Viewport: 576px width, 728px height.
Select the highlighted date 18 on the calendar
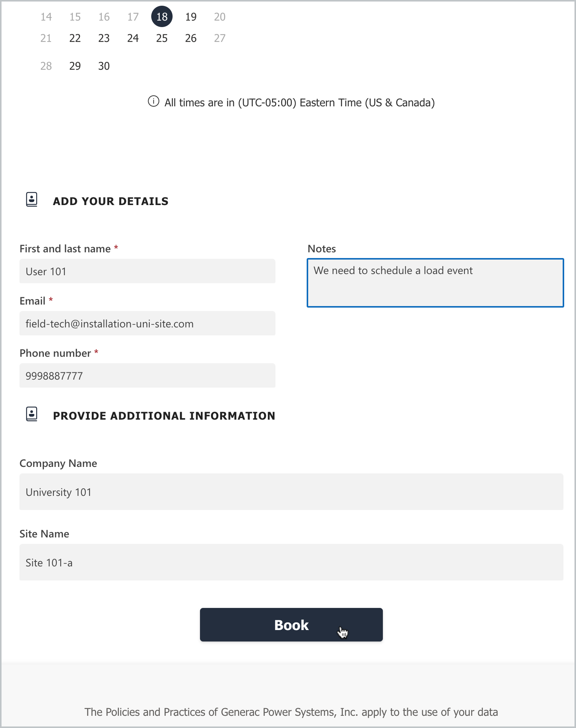point(162,16)
